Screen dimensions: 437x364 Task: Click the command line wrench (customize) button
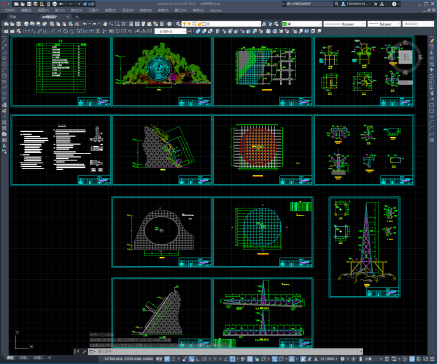point(84,351)
